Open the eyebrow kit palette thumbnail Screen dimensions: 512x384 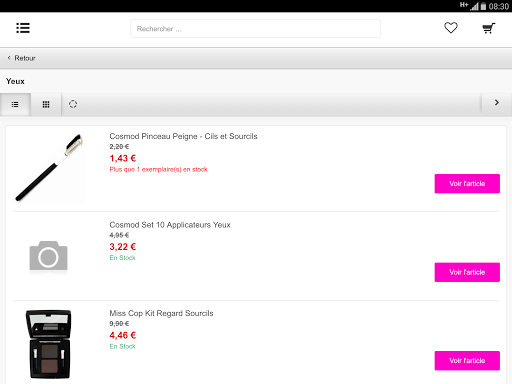[x=49, y=344]
